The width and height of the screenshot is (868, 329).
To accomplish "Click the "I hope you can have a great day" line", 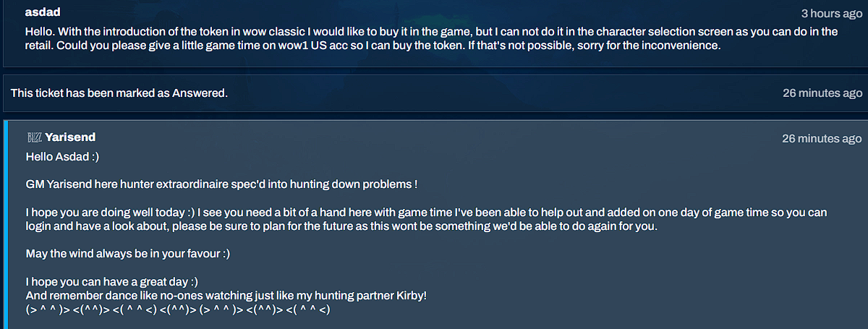I will (112, 282).
